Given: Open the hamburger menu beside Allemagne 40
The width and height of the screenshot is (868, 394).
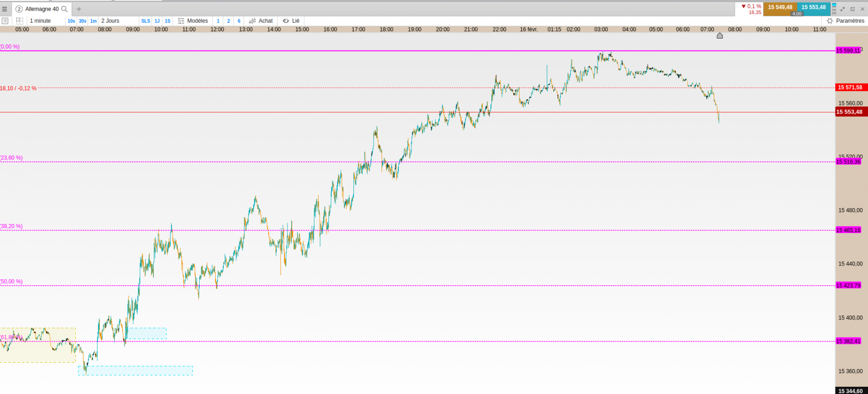Looking at the screenshot, I should click(5, 9).
